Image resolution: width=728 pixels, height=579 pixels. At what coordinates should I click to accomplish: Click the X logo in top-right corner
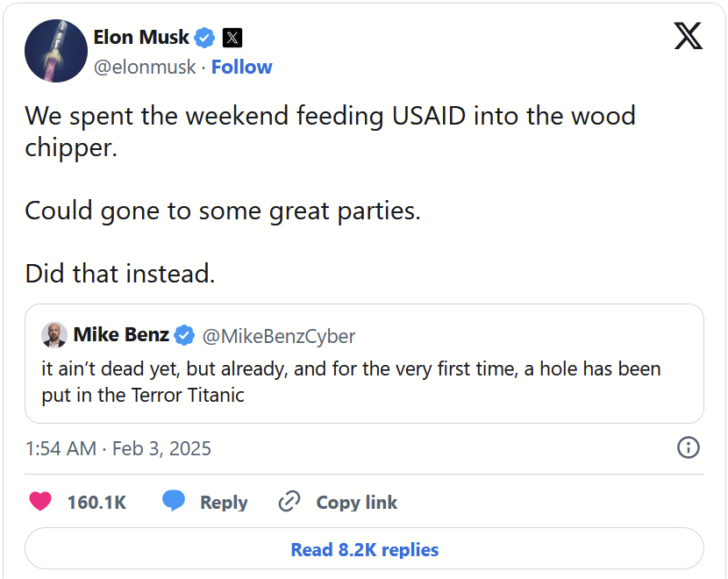click(x=689, y=35)
